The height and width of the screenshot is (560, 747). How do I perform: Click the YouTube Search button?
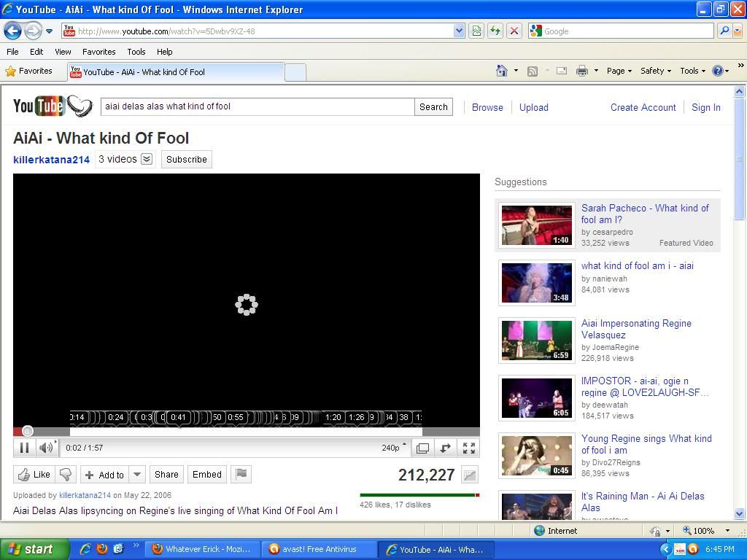(x=433, y=106)
